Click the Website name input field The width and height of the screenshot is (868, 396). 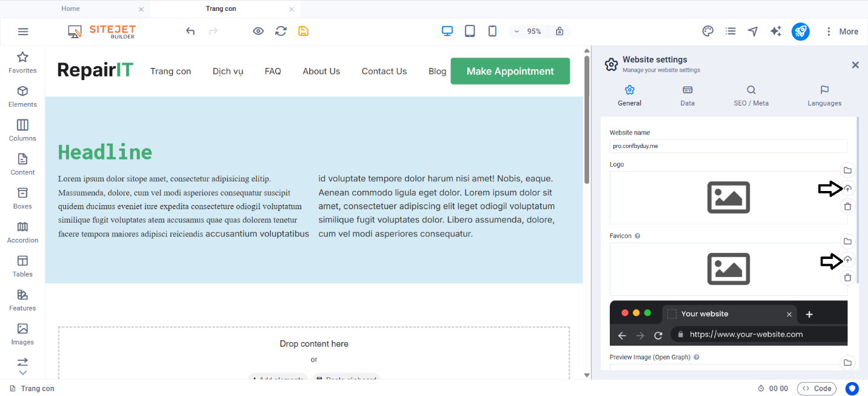click(x=728, y=146)
